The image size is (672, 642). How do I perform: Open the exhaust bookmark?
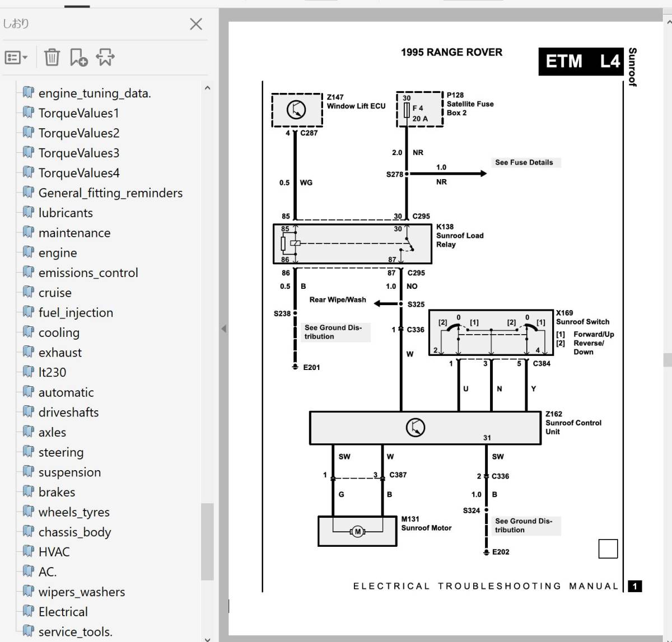pyautogui.click(x=60, y=353)
